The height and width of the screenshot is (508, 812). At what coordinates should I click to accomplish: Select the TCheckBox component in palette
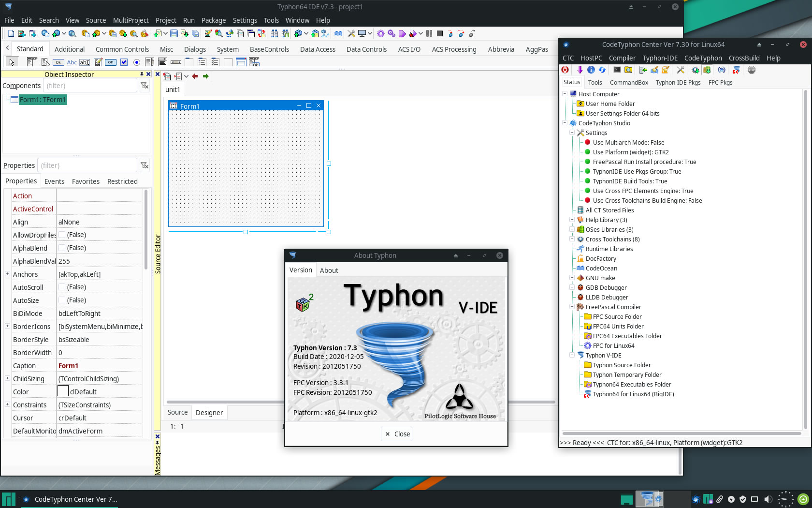click(x=124, y=62)
